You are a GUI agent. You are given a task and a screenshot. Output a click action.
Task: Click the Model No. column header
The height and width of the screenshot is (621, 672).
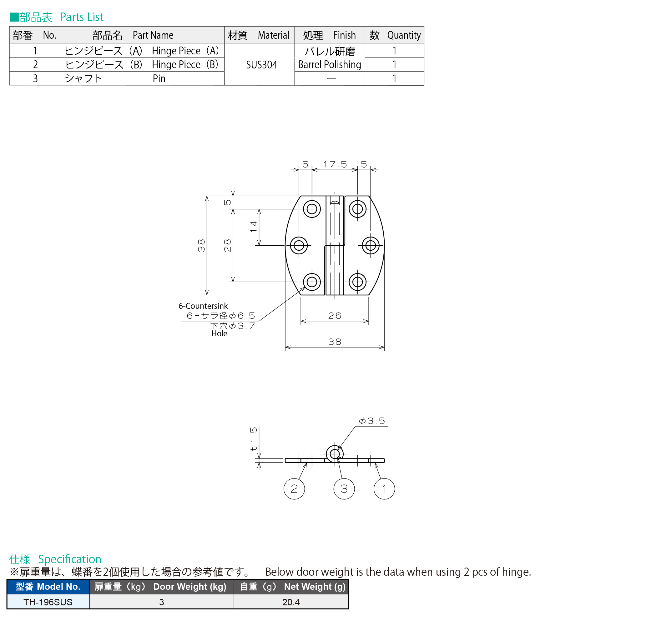pos(48,586)
